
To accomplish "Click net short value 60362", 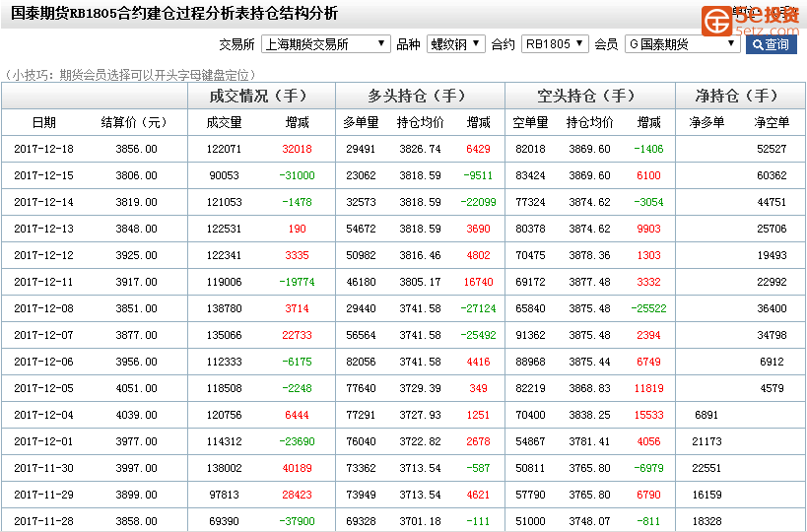I will (772, 175).
